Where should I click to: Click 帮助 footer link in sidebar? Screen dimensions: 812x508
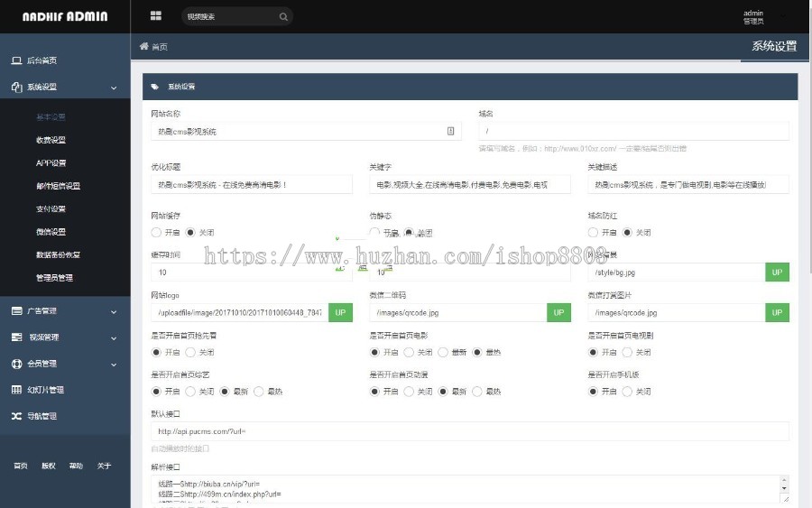(x=76, y=466)
